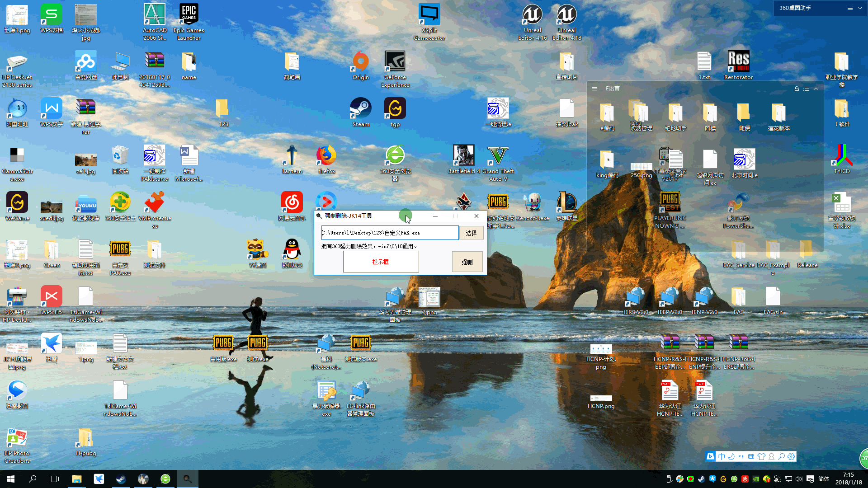The height and width of the screenshot is (488, 868).
Task: Toggle the lock on E语言 panel
Action: click(x=797, y=89)
